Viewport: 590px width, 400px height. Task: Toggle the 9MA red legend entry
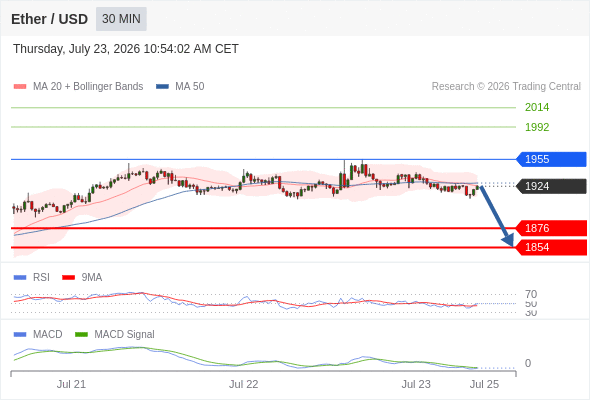click(x=82, y=277)
